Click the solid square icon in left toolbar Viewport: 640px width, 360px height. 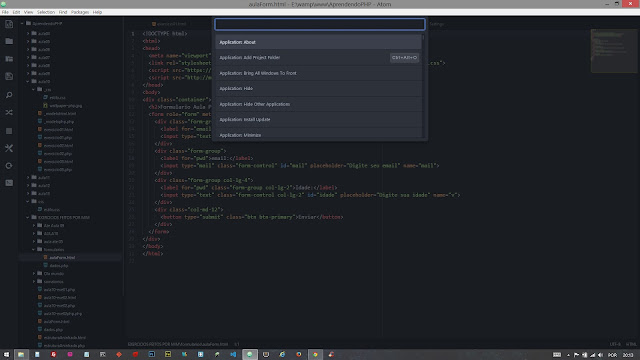pyautogui.click(x=9, y=131)
